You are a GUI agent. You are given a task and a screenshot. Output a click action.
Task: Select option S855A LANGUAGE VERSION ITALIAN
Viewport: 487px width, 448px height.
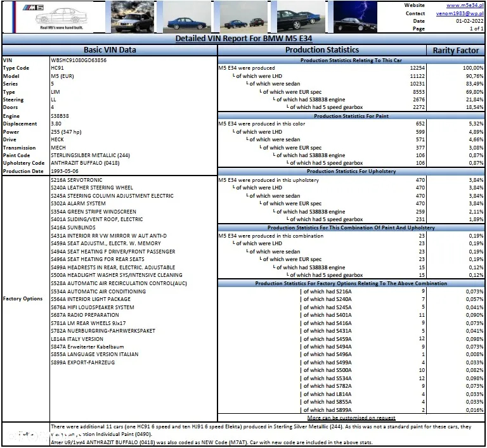pos(94,354)
